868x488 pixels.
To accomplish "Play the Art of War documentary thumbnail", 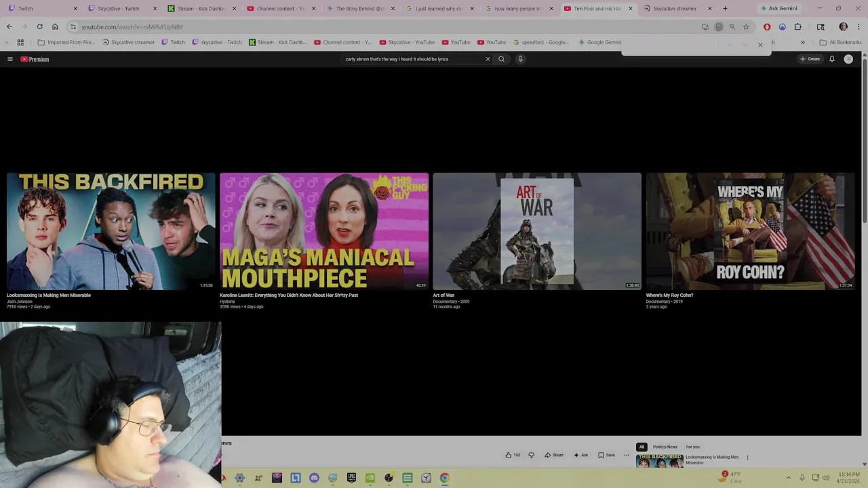I will pos(537,231).
